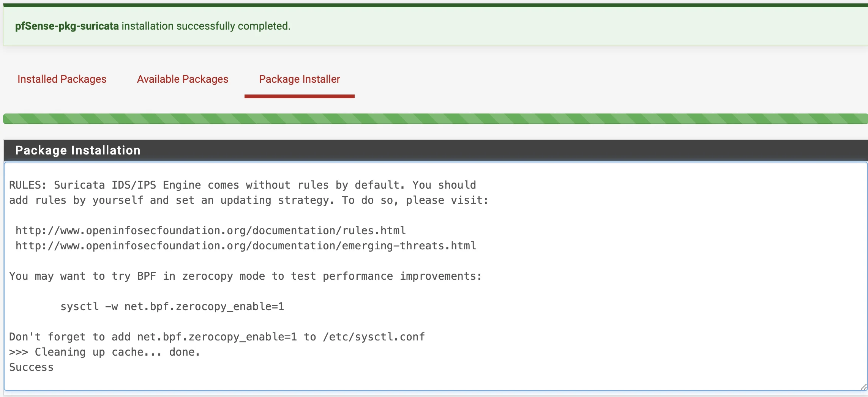Image resolution: width=868 pixels, height=397 pixels.
Task: Click the final 'Success' log line
Action: click(32, 367)
